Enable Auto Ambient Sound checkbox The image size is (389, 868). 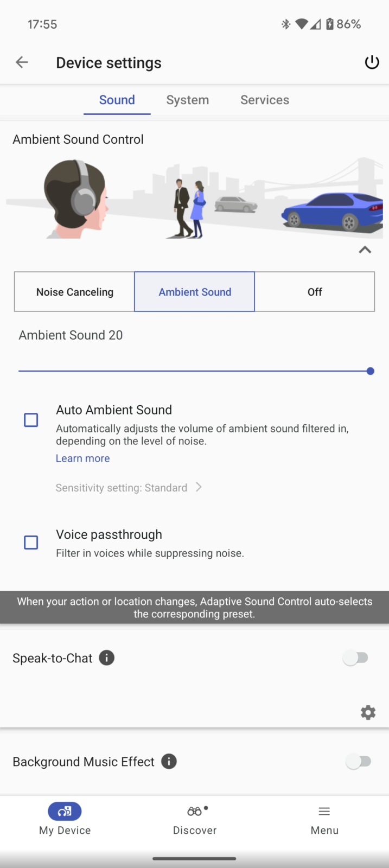[31, 420]
